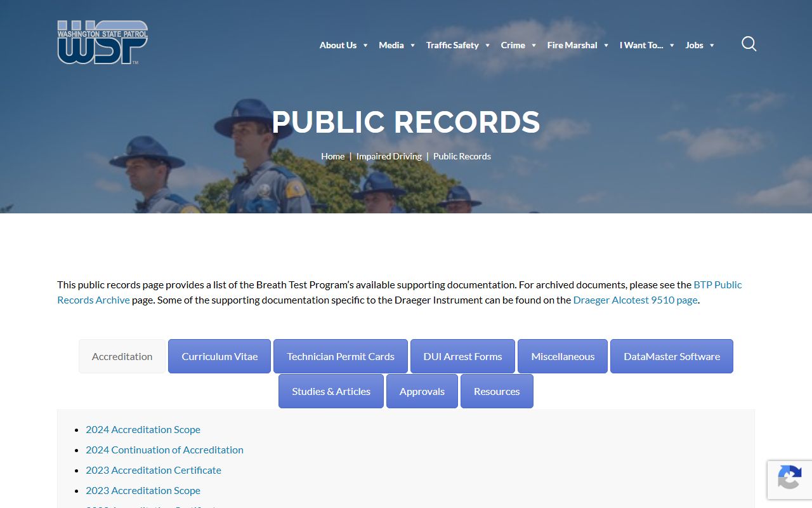The image size is (812, 508).
Task: Click the Washington State Patrol logo
Action: pyautogui.click(x=103, y=42)
